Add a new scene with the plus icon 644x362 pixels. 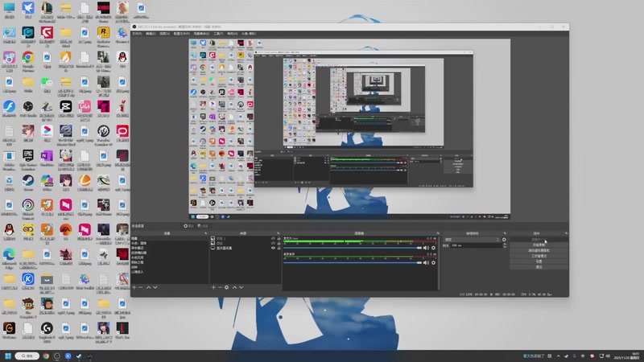pyautogui.click(x=134, y=287)
